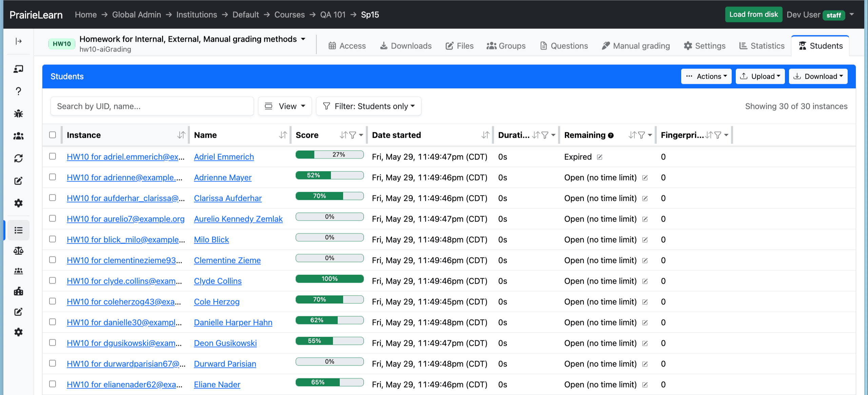Open the bug issues icon in sidebar
The height and width of the screenshot is (395, 868).
[19, 114]
